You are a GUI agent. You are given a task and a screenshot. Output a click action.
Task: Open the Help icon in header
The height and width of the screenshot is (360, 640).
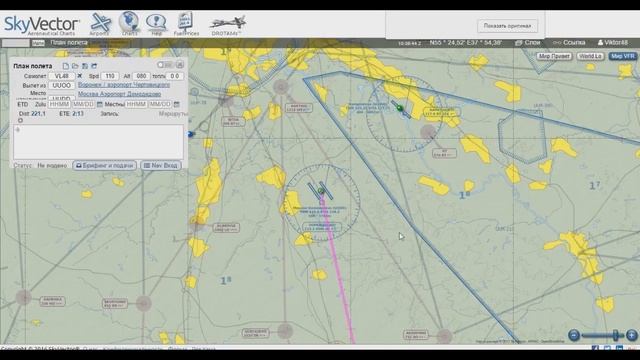pyautogui.click(x=156, y=24)
